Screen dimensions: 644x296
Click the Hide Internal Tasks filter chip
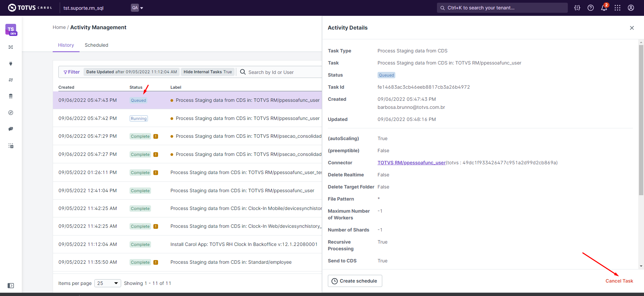pos(208,72)
